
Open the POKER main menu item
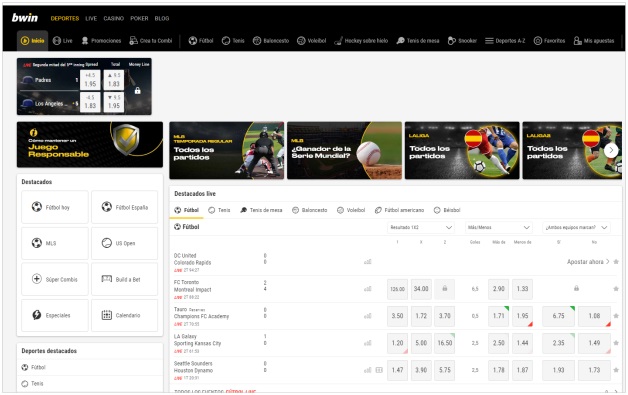[139, 18]
